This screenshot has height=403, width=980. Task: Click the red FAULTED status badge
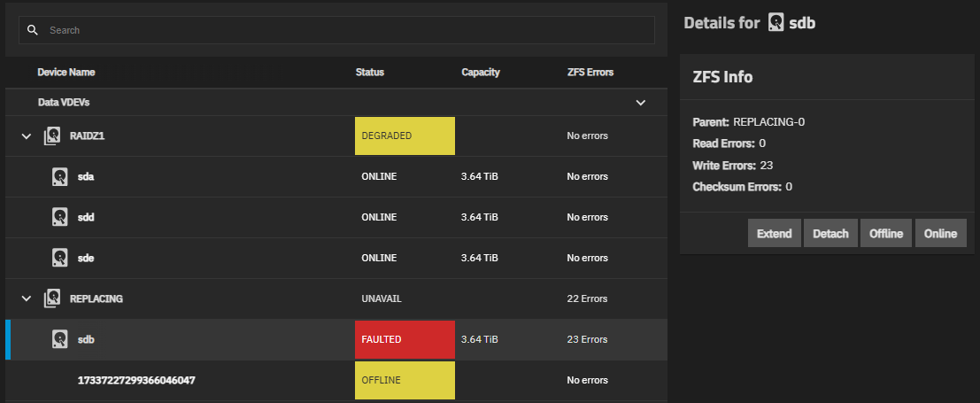click(404, 339)
